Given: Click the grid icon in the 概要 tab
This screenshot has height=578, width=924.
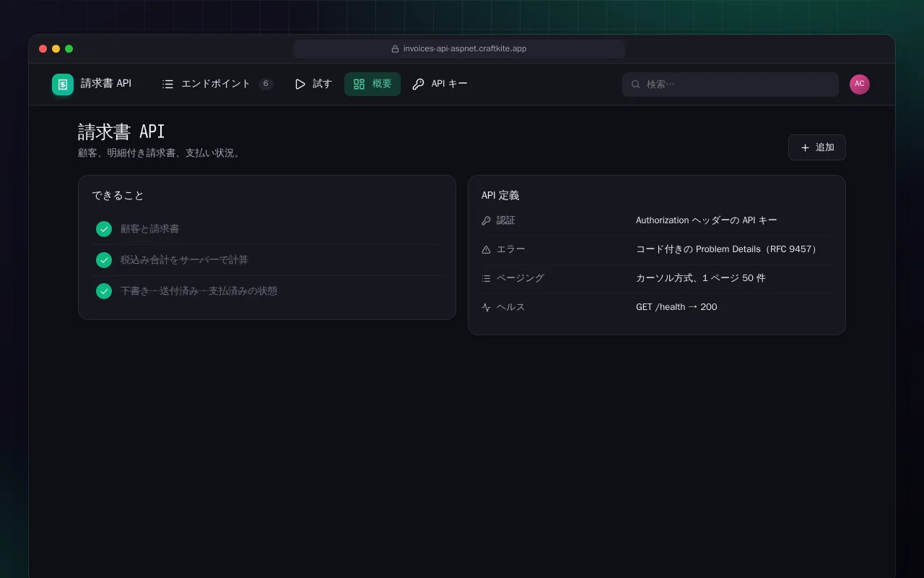Looking at the screenshot, I should pos(359,84).
